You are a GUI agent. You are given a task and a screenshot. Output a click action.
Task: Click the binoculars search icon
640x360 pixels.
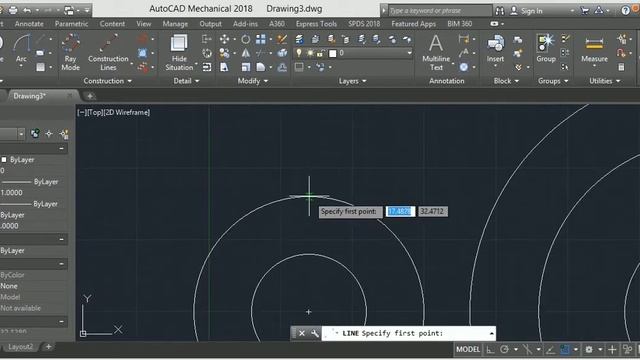(500, 11)
